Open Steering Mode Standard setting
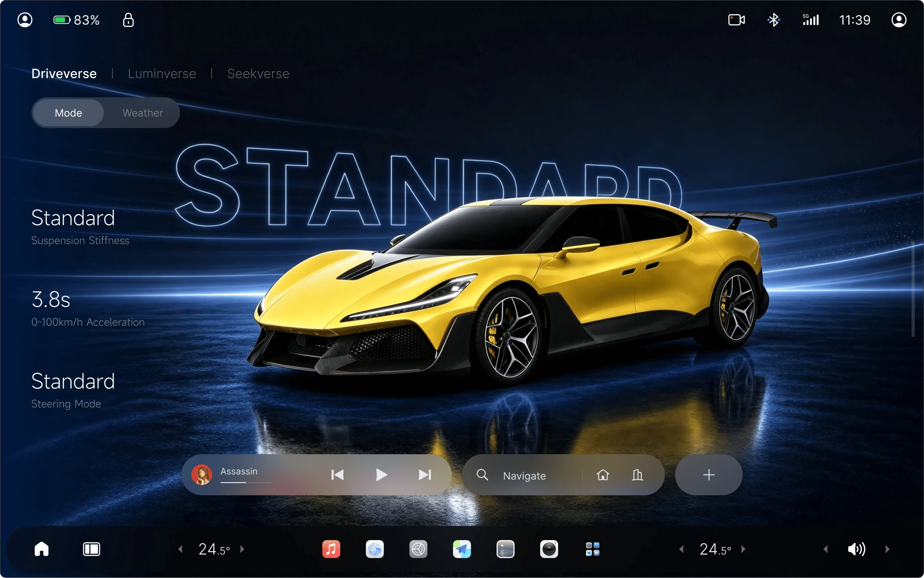This screenshot has height=578, width=924. click(x=73, y=390)
